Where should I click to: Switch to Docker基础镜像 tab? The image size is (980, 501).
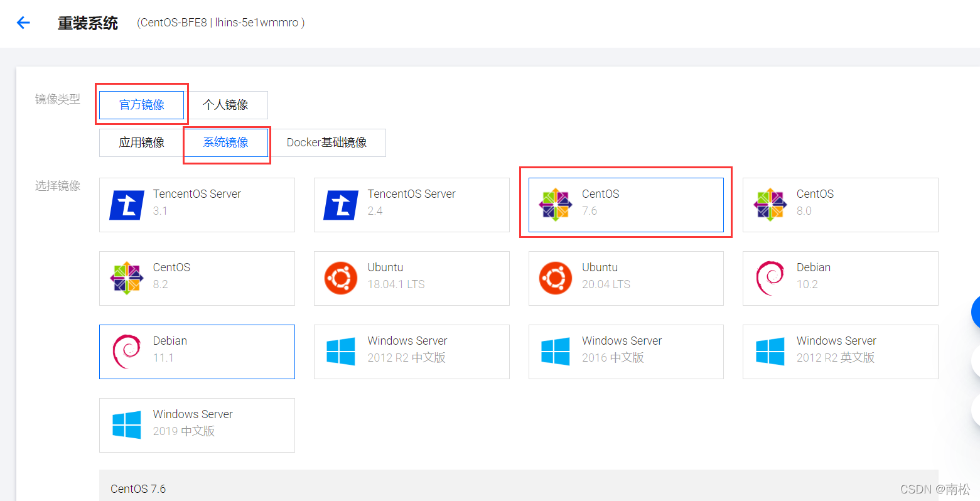coord(327,143)
